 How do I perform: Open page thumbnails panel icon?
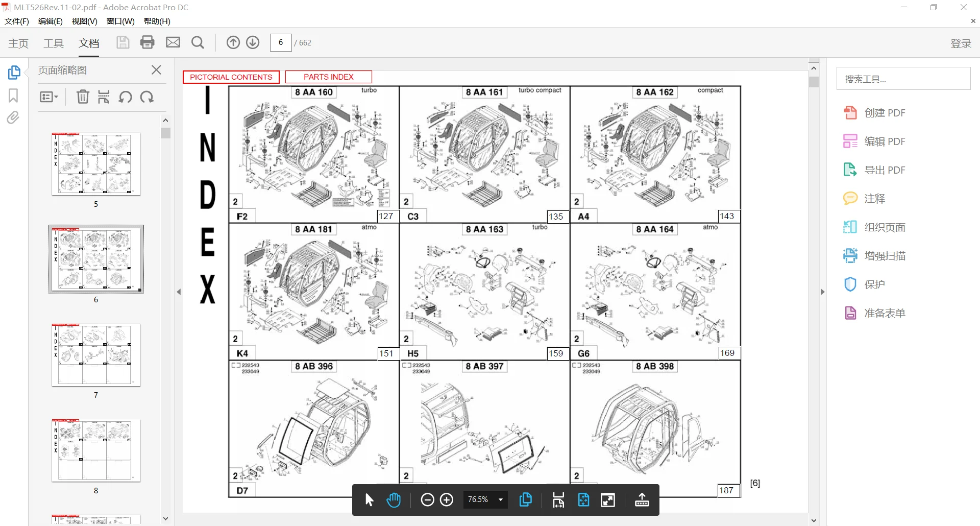point(14,73)
